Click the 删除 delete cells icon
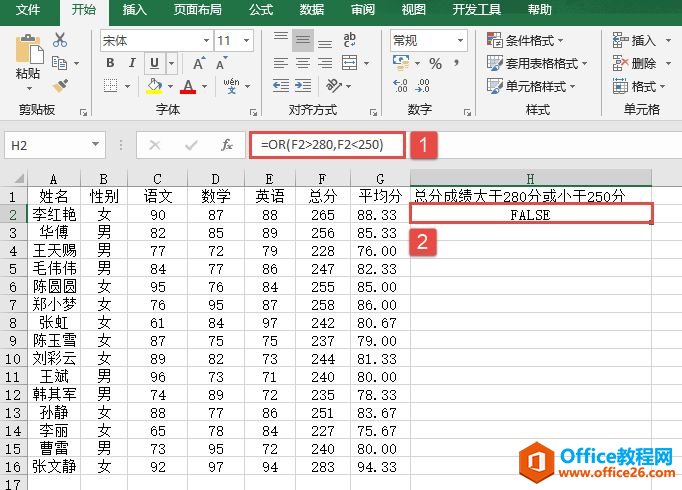 click(x=616, y=63)
